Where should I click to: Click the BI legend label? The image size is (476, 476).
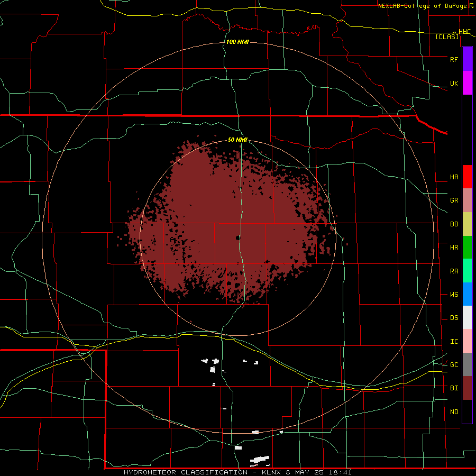point(454,388)
